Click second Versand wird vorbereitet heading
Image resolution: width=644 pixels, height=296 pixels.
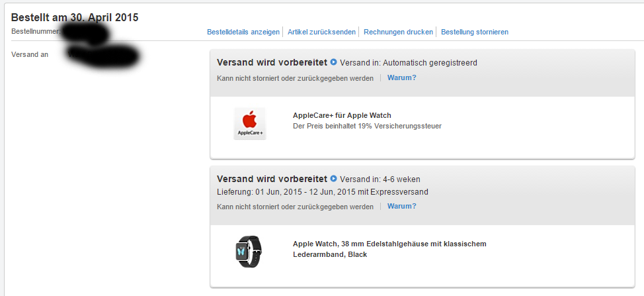pyautogui.click(x=272, y=179)
